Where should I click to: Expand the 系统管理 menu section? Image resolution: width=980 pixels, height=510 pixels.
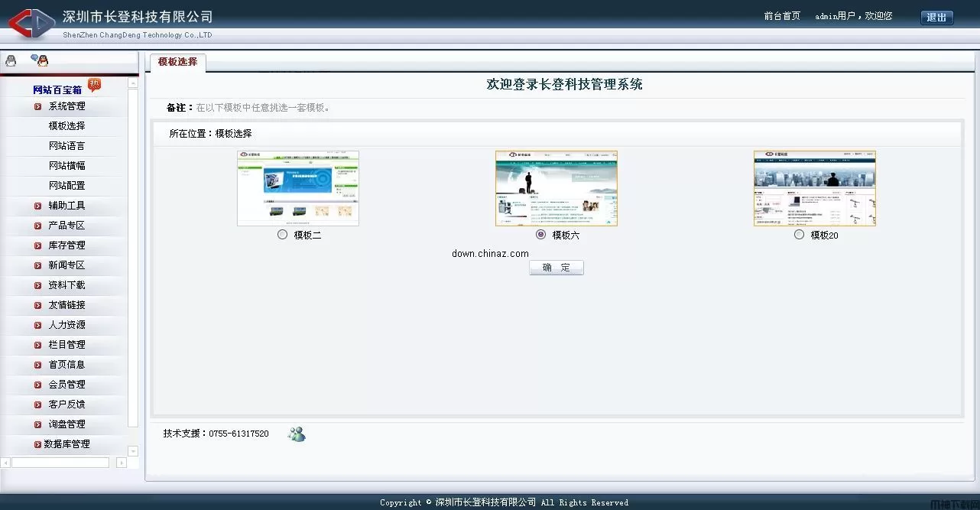click(67, 106)
